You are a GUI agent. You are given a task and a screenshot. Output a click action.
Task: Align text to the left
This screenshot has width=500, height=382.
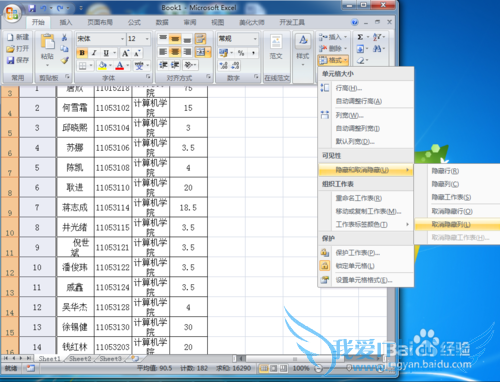click(x=163, y=52)
